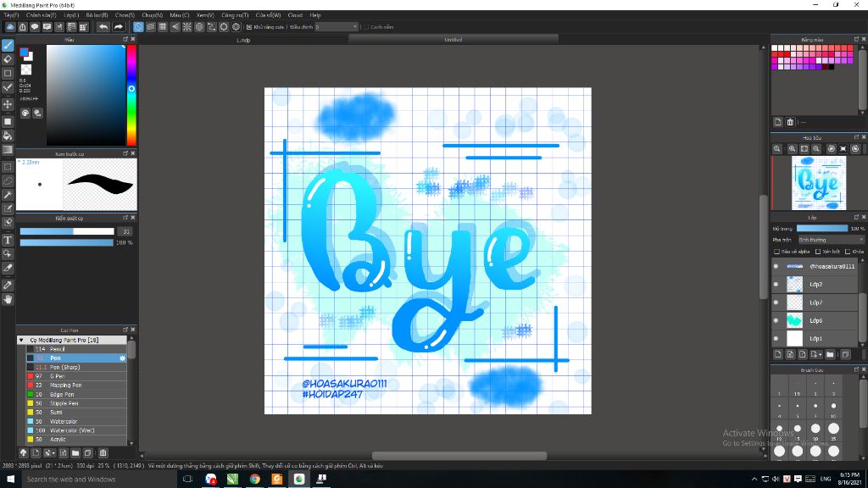The image size is (868, 488).
Task: Click the Undo arrow in toolbar
Action: coord(103,26)
